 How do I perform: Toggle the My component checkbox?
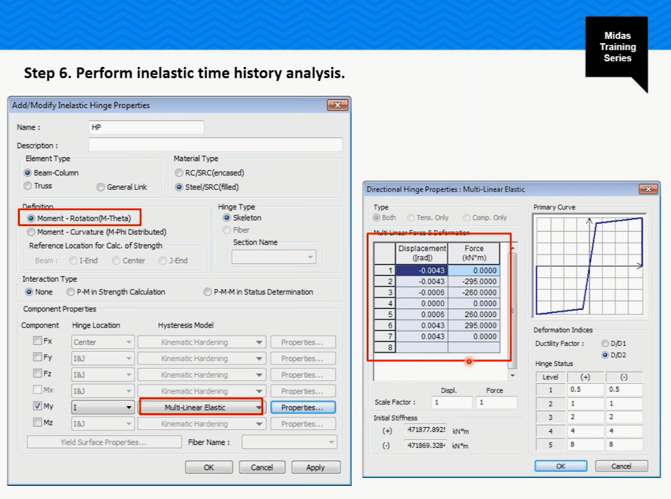37,407
